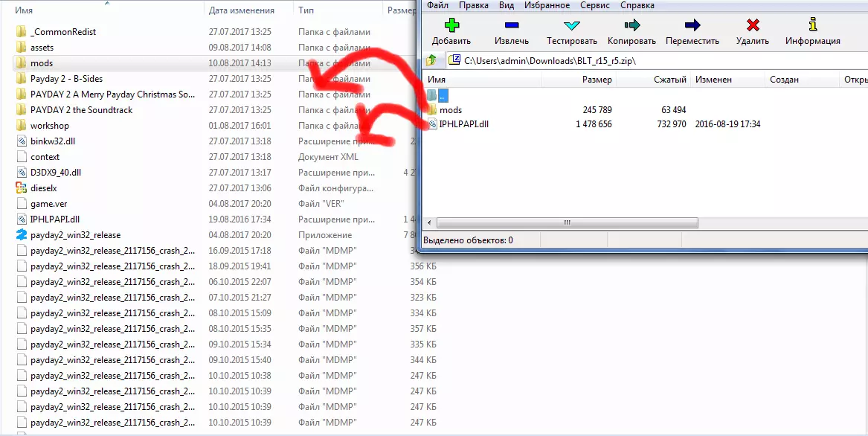Click the 7-Zip horizontal scrollbar thumb
This screenshot has height=436, width=868.
point(567,222)
